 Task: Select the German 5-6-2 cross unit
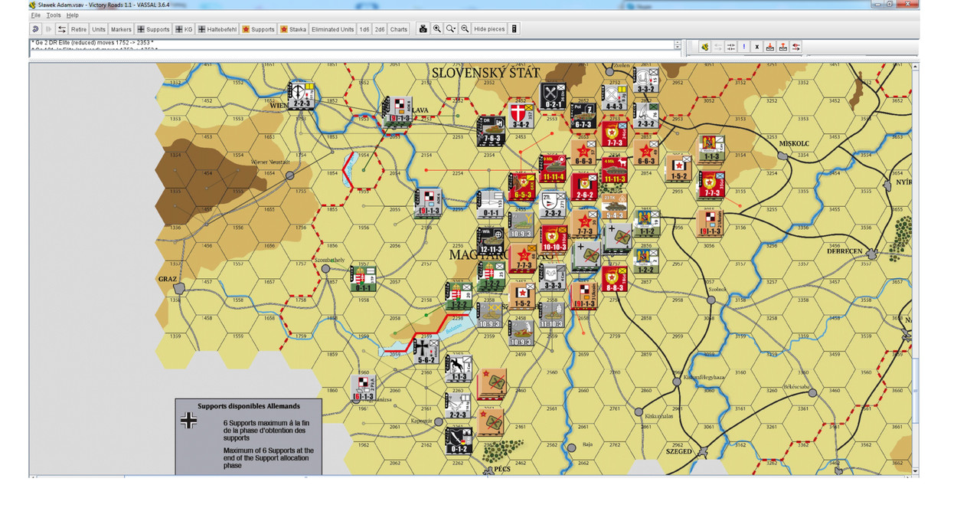click(x=425, y=350)
